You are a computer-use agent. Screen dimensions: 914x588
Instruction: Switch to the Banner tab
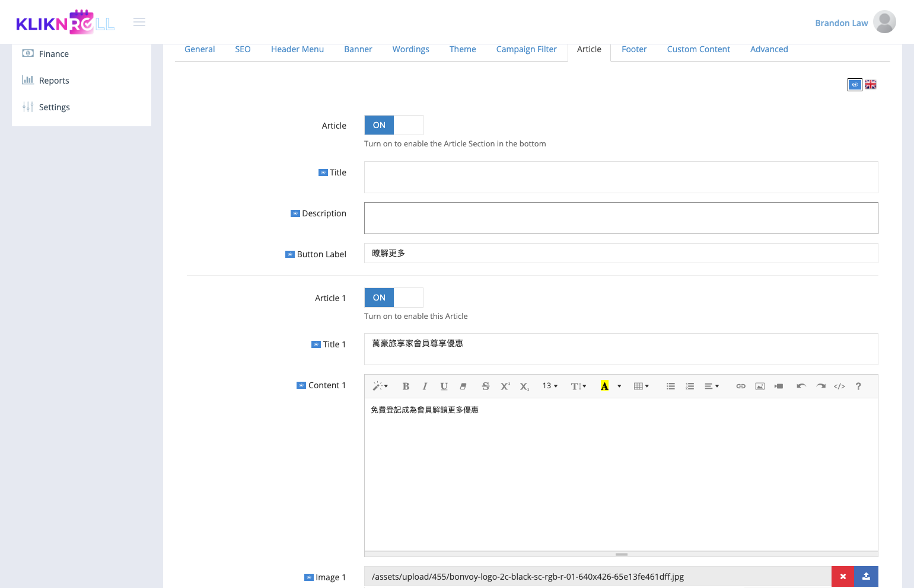pos(358,49)
